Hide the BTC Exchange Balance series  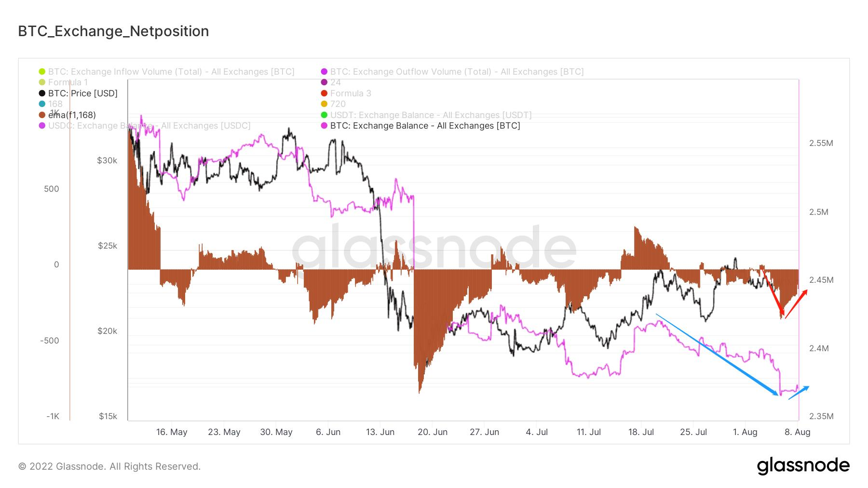tap(425, 126)
